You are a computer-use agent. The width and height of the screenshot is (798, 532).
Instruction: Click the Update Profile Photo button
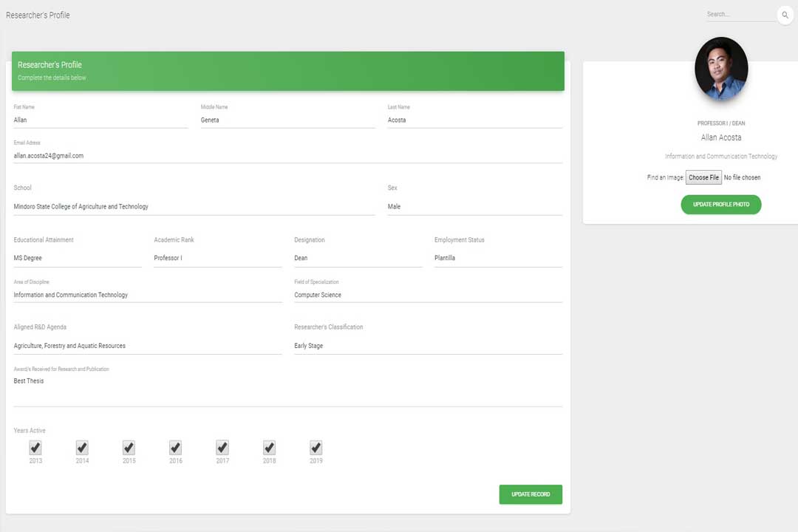[720, 205]
